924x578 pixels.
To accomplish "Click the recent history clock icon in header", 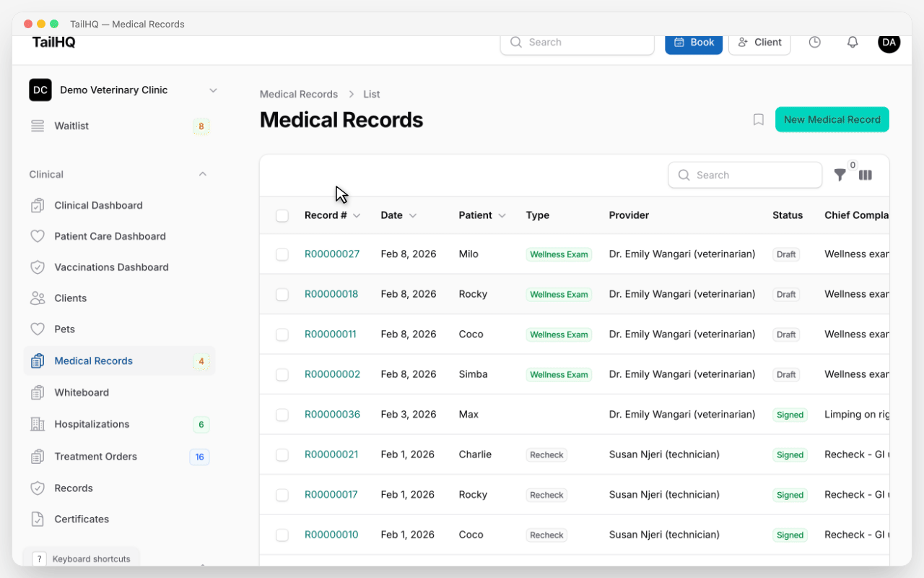I will click(814, 42).
